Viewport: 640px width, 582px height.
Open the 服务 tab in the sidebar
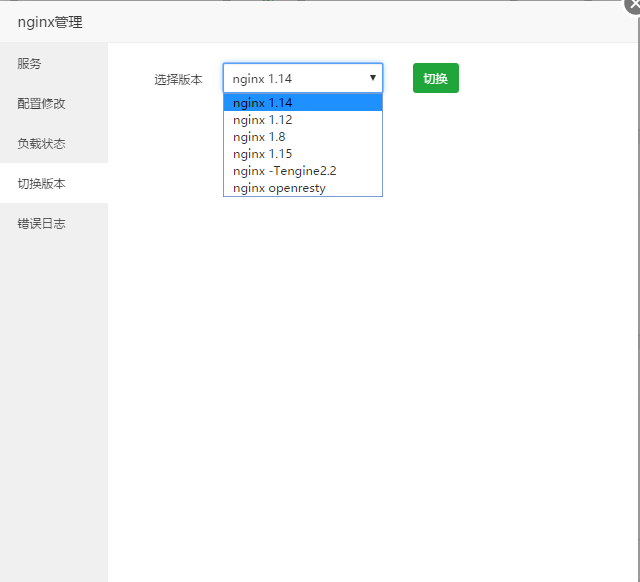click(x=54, y=63)
